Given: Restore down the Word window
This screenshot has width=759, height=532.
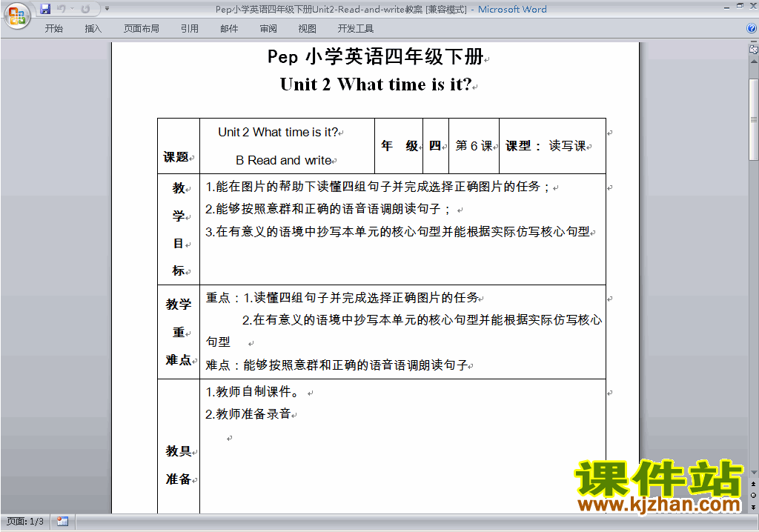Looking at the screenshot, I should coord(740,7).
